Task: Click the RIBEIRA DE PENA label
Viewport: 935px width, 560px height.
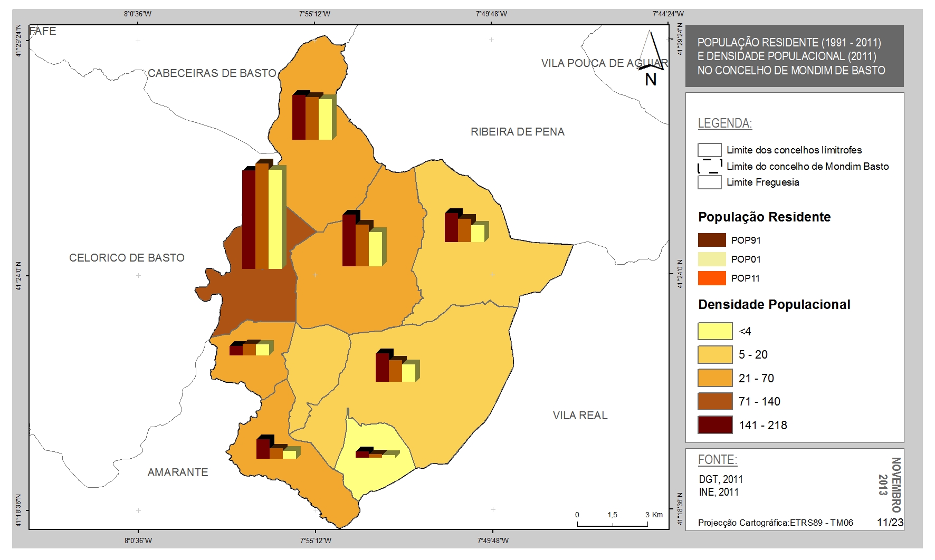Action: tap(518, 132)
